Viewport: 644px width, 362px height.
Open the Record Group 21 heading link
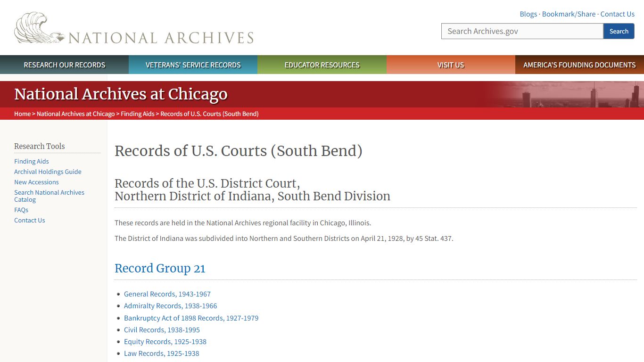click(160, 268)
